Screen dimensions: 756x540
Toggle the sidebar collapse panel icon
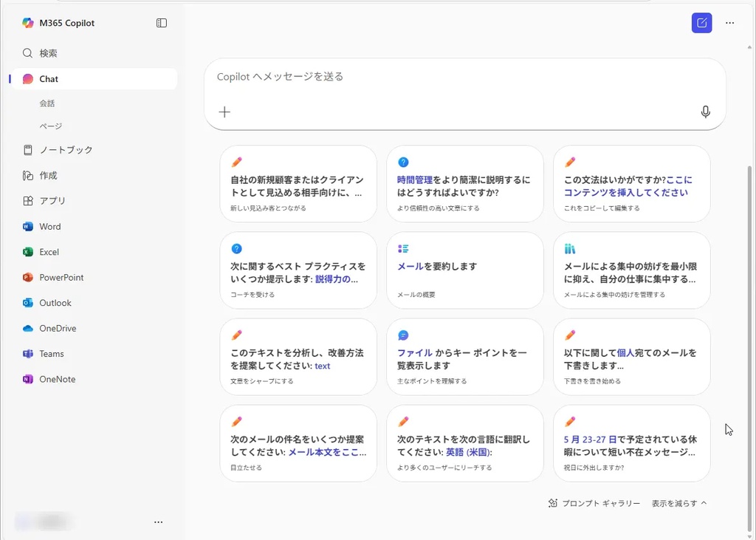coord(162,23)
